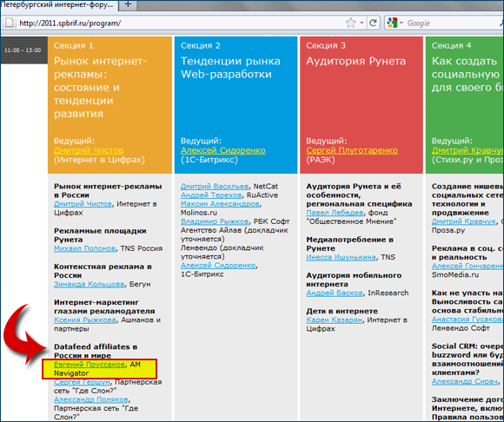Click text Ленвендо (докладчик уточняется)
The height and width of the screenshot is (422, 504).
pos(222,252)
